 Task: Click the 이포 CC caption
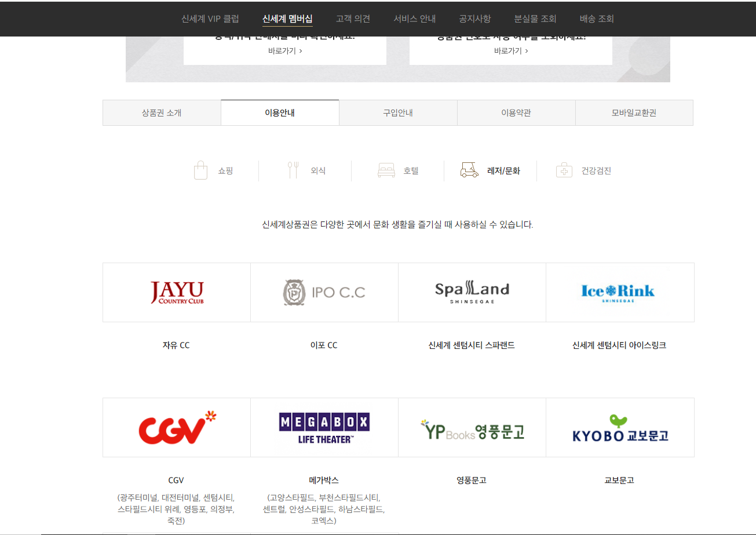[x=324, y=345]
